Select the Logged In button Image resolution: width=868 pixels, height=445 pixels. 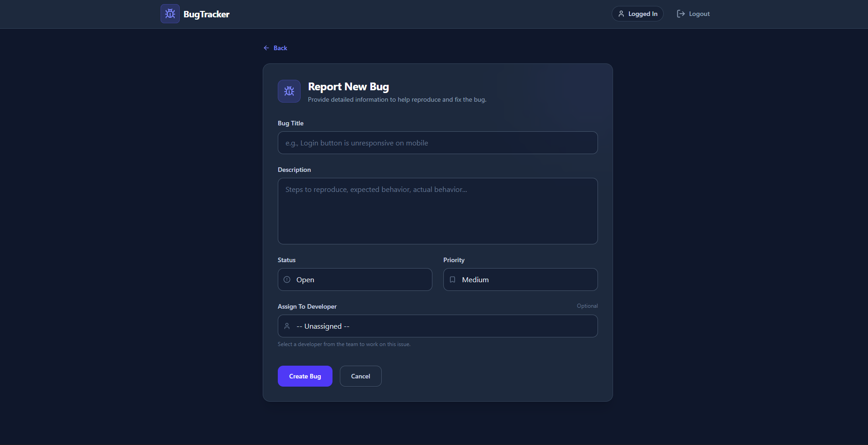click(637, 14)
